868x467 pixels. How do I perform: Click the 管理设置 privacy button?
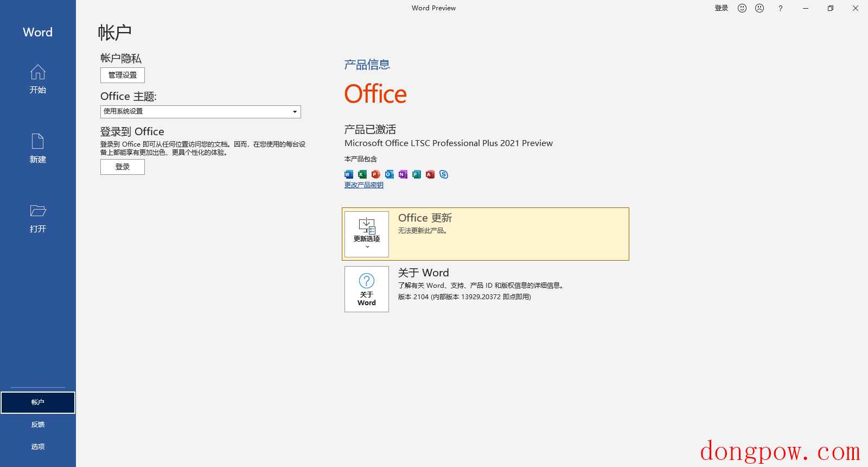click(x=123, y=75)
